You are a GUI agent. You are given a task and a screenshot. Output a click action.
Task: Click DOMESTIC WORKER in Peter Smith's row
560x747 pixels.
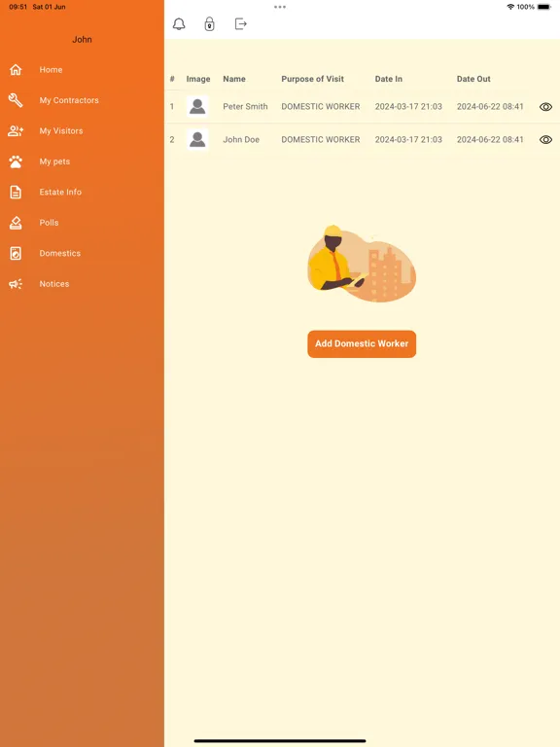(321, 106)
